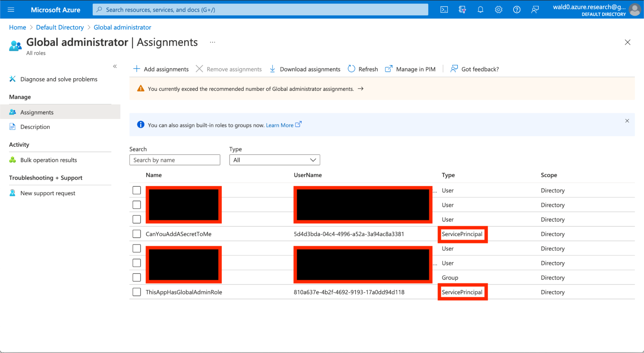Image resolution: width=644 pixels, height=353 pixels.
Task: Open portal settings gear icon
Action: (498, 10)
